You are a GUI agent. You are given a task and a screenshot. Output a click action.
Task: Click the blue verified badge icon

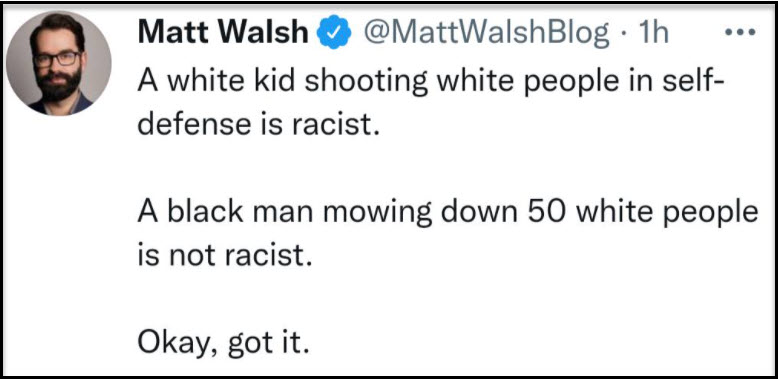[335, 33]
